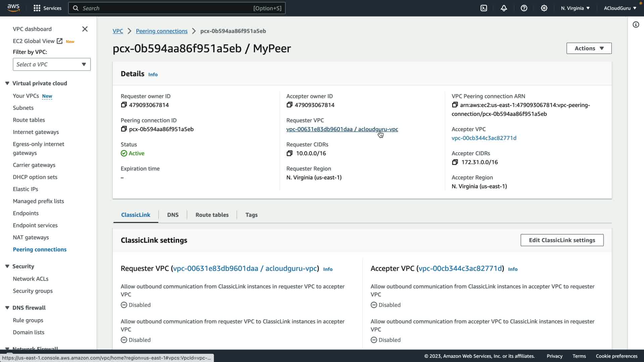644x362 pixels.
Task: Copy Accepter CIDRs 172.31.0.0/16
Action: pyautogui.click(x=455, y=162)
